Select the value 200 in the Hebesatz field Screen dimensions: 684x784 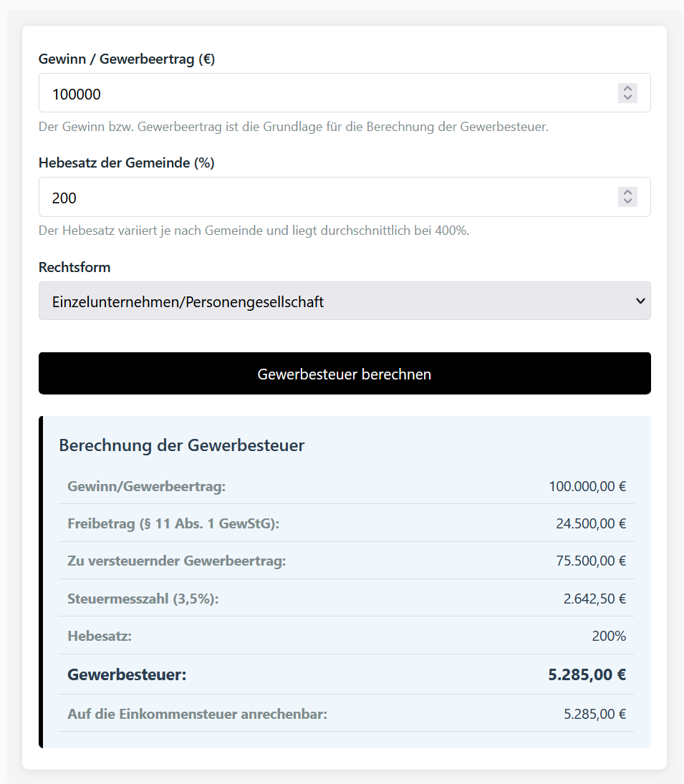[65, 197]
